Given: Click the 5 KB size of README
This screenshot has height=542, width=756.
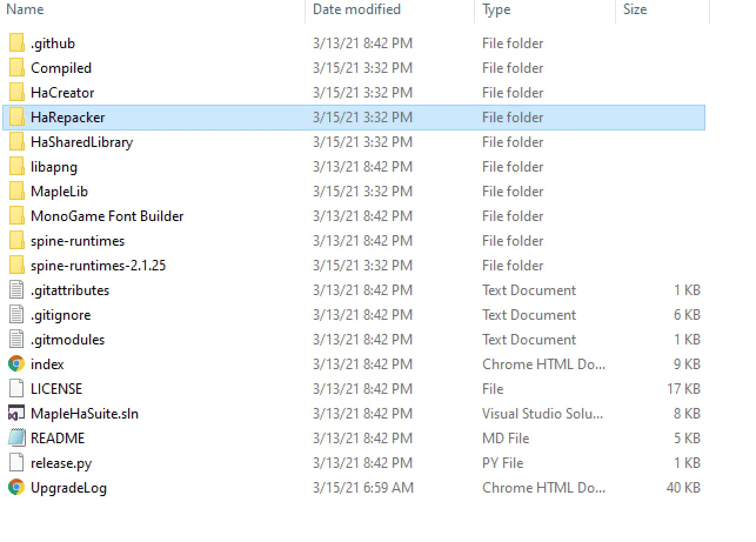Looking at the screenshot, I should (687, 439).
